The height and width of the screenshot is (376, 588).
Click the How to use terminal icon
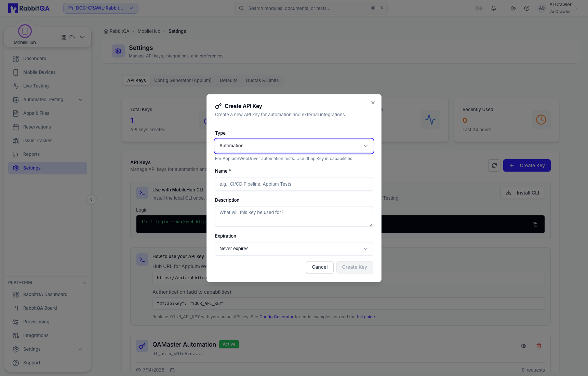click(142, 259)
